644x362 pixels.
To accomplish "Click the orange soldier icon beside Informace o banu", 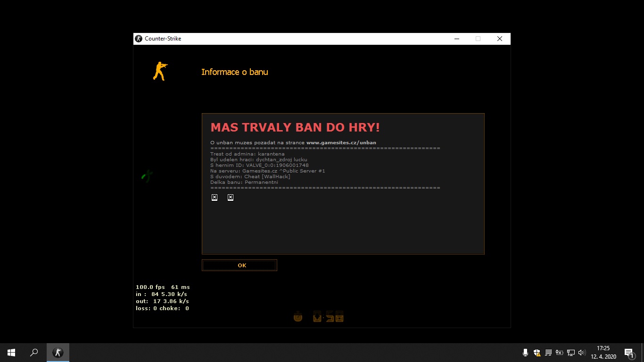I will (160, 71).
